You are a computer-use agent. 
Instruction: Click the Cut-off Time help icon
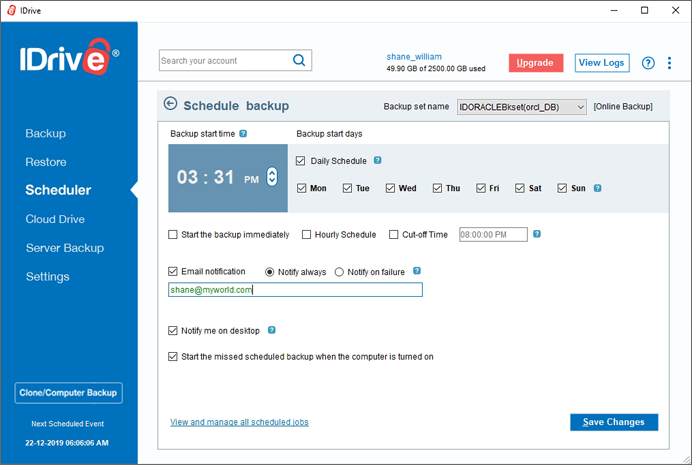click(537, 234)
